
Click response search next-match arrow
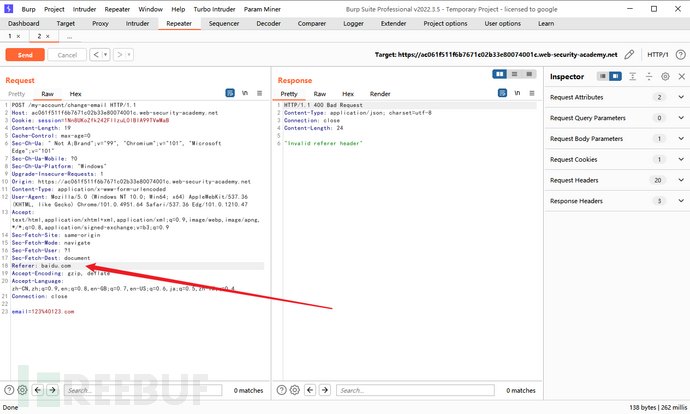point(326,390)
